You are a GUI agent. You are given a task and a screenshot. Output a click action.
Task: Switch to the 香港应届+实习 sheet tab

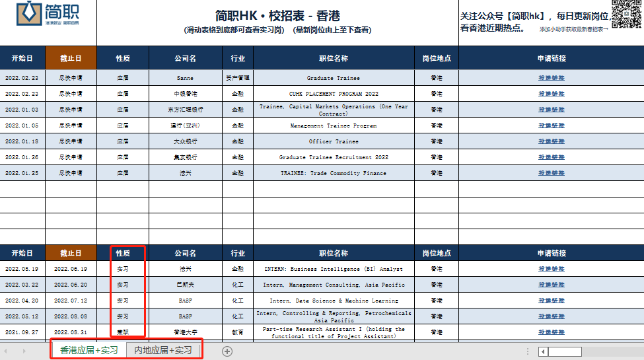(89, 350)
